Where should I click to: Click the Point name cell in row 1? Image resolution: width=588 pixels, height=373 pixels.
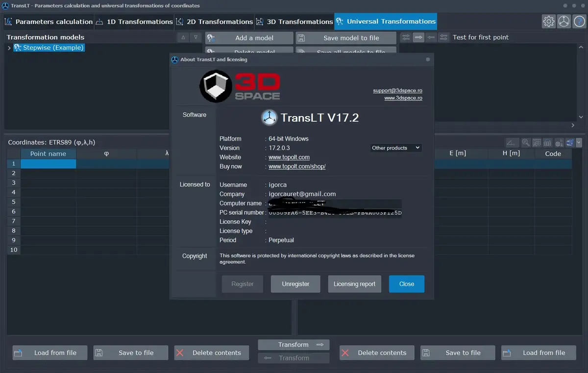(48, 164)
